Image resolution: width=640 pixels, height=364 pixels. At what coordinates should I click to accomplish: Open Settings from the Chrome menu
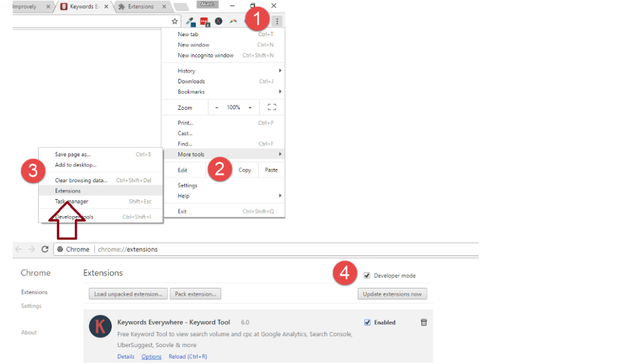click(x=223, y=185)
